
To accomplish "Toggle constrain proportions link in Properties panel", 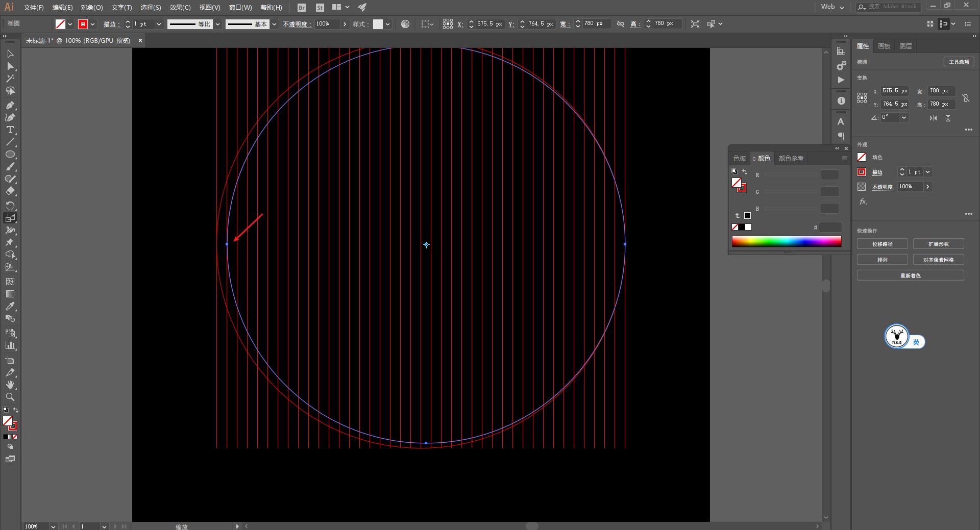I will (966, 98).
